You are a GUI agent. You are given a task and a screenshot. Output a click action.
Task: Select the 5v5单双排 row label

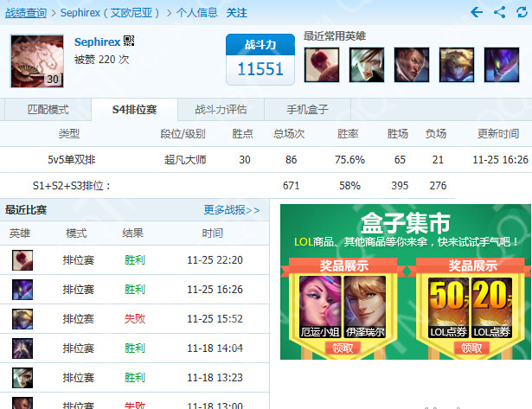(x=71, y=159)
